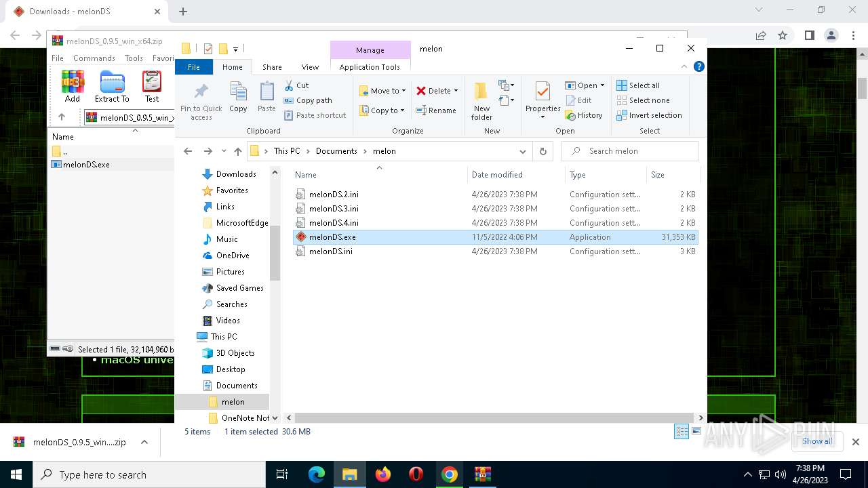Click the Windows taskbar search box
The height and width of the screenshot is (488, 868).
pos(149,474)
